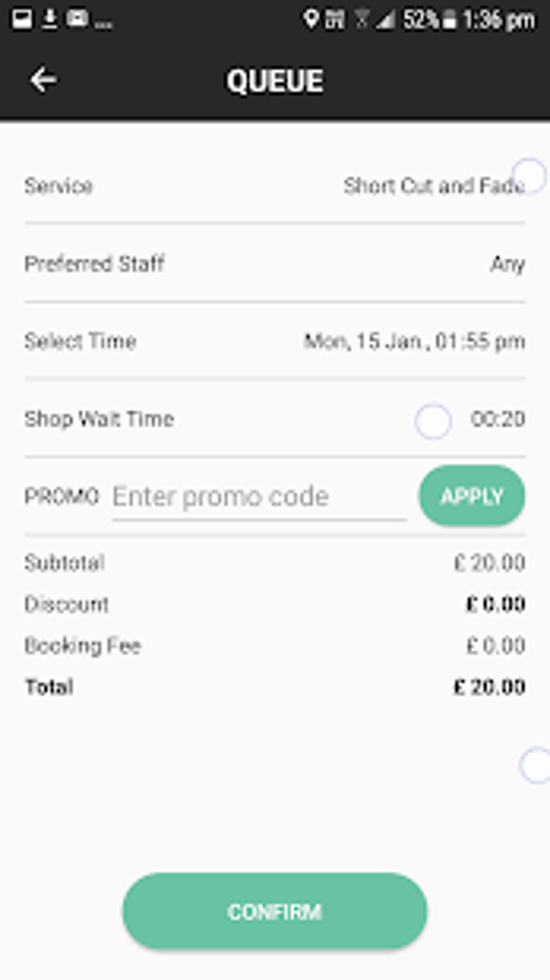Tap the back arrow in the header
Image resolution: width=550 pixels, height=980 pixels.
(43, 80)
